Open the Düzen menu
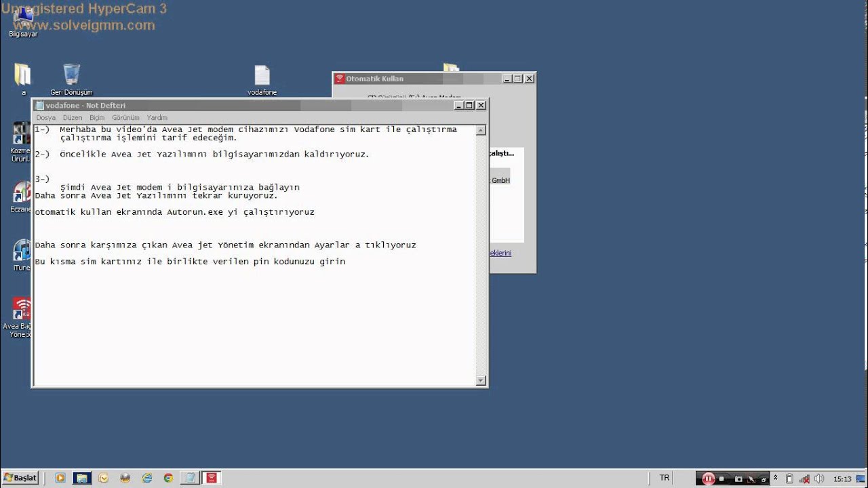This screenshot has width=868, height=488. pyautogui.click(x=72, y=117)
